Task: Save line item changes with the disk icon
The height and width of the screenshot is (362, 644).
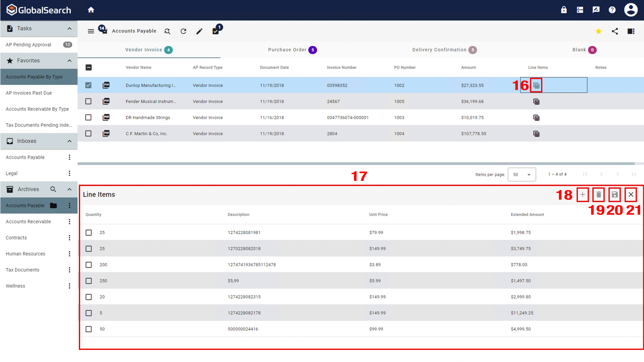Action: (x=615, y=194)
